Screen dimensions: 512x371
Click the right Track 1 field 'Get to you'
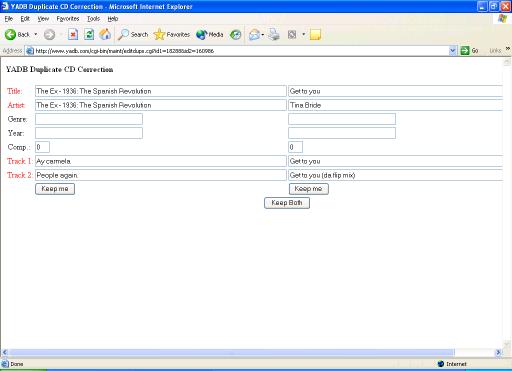395,161
